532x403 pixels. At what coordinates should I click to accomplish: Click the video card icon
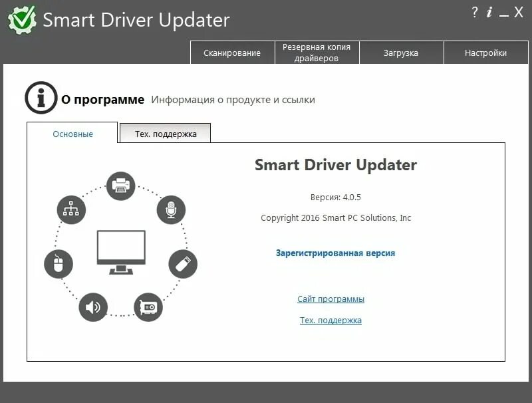click(148, 307)
